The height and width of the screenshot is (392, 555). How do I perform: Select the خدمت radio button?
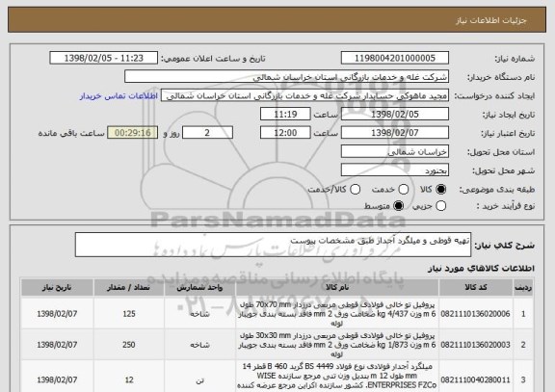pos(404,190)
